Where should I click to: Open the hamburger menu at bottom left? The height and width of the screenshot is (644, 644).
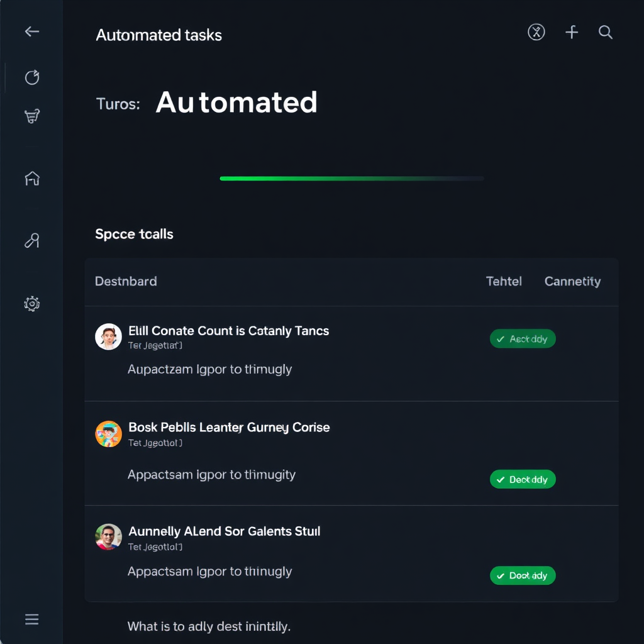click(x=32, y=619)
